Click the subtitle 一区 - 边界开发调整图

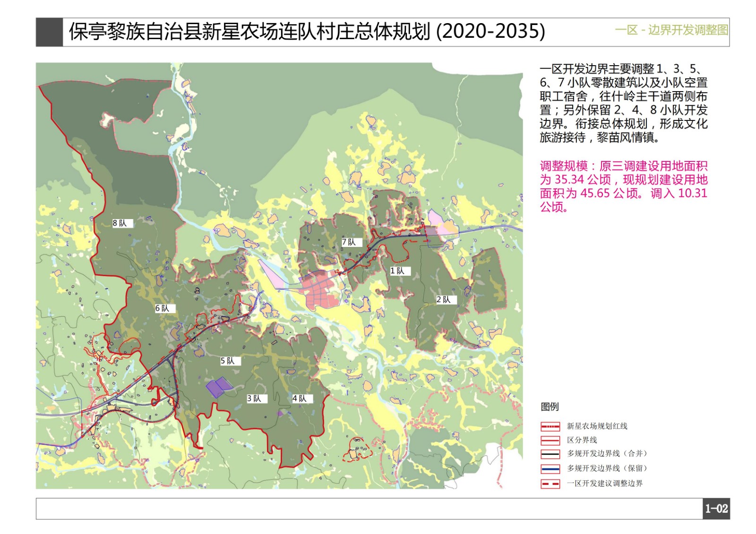pos(671,30)
